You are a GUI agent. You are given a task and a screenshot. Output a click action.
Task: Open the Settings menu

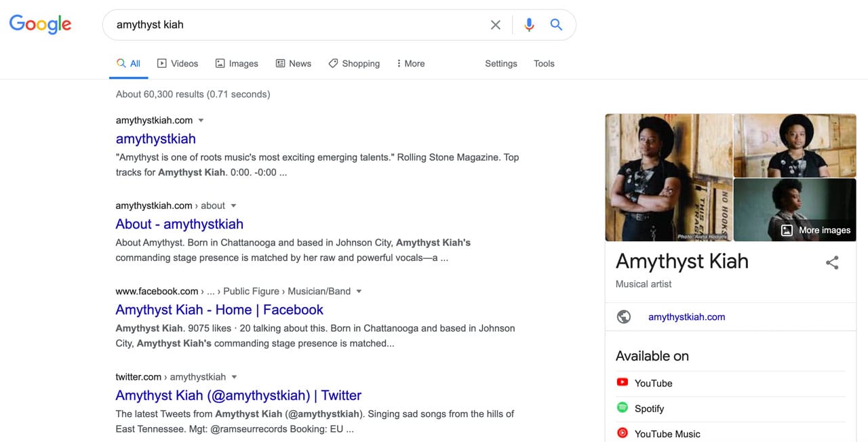[x=500, y=63]
